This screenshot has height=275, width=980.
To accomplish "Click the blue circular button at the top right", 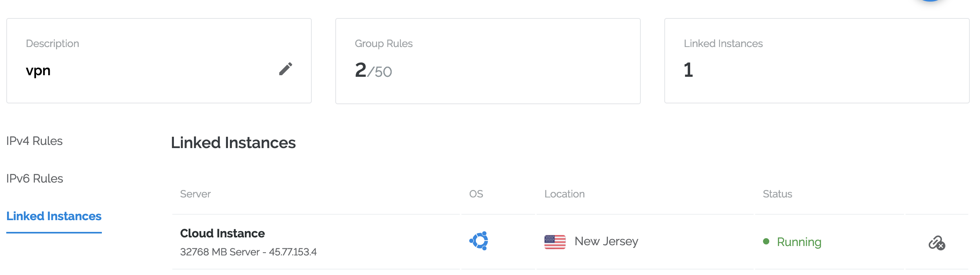I will coord(930,1).
